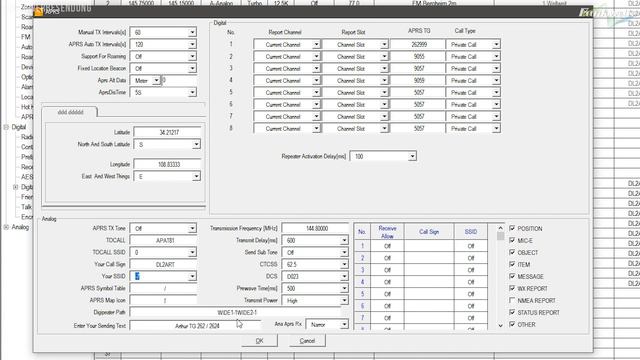Open Report Slot dropdown for row 2

tap(384, 56)
